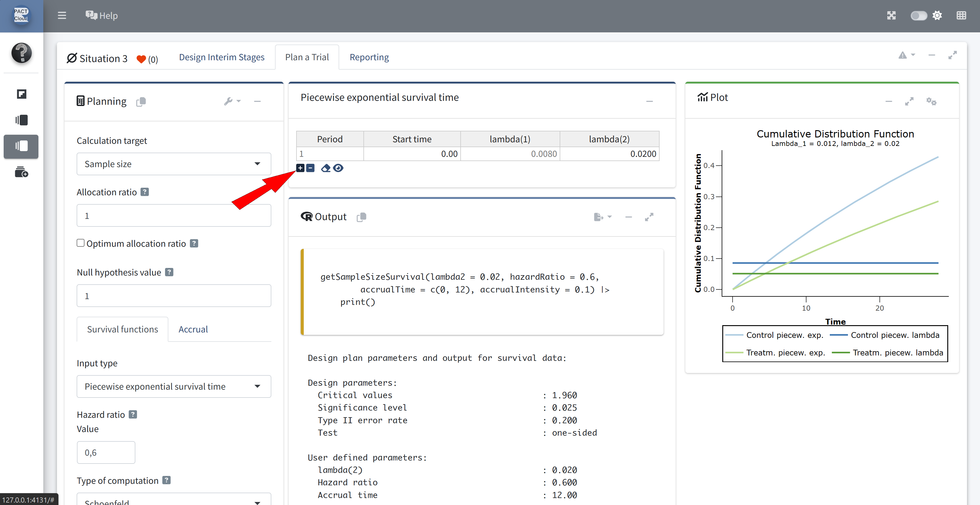980x505 pixels.
Task: Copy the Output panel contents
Action: click(x=361, y=217)
